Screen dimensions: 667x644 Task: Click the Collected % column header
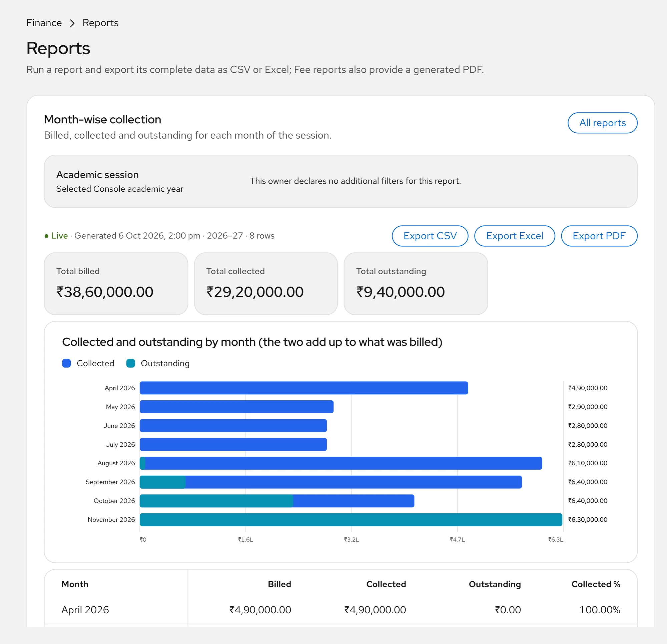(x=596, y=584)
